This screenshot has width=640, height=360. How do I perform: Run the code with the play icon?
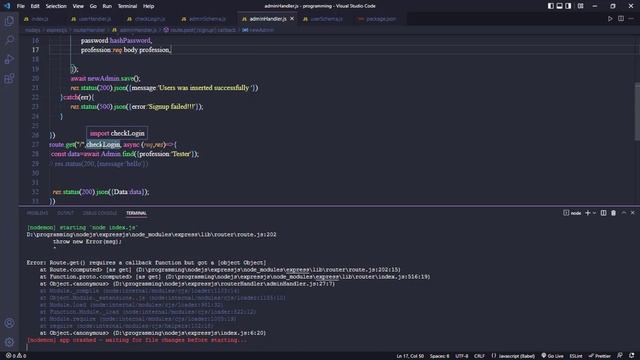point(610,19)
